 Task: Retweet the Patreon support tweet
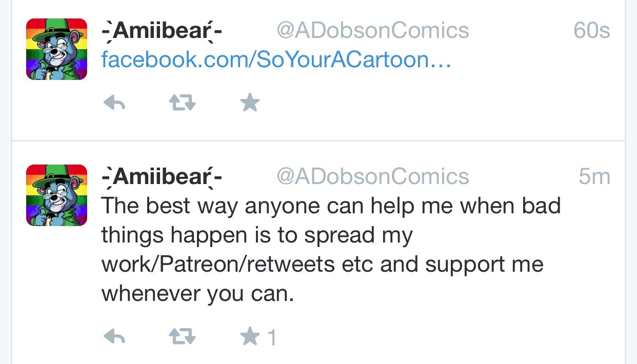point(183,337)
